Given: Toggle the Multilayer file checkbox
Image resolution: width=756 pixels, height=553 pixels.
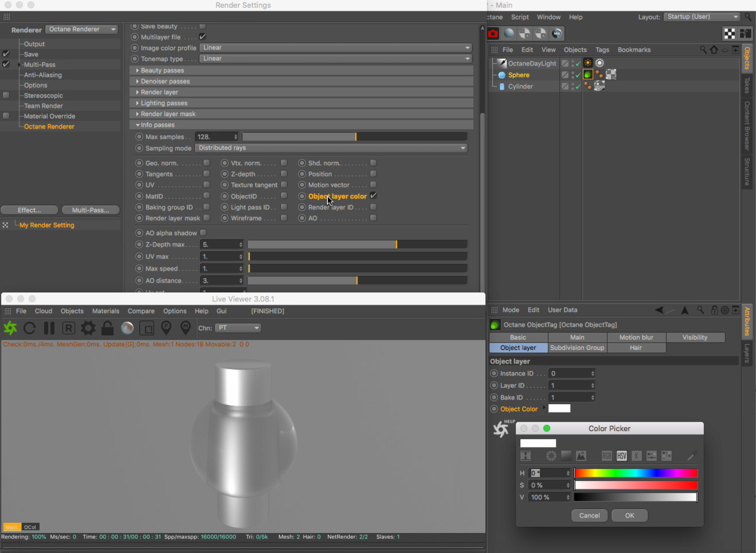Looking at the screenshot, I should [203, 37].
